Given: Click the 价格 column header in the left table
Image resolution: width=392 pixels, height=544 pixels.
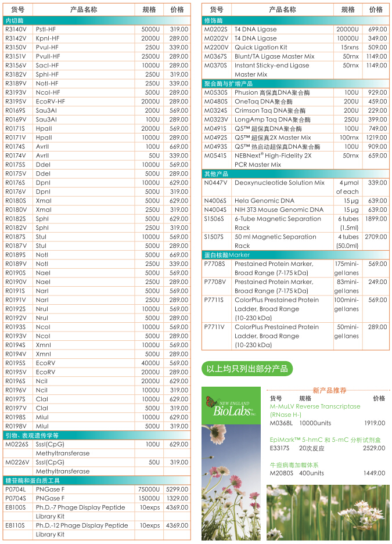Looking at the screenshot, I should [x=177, y=10].
